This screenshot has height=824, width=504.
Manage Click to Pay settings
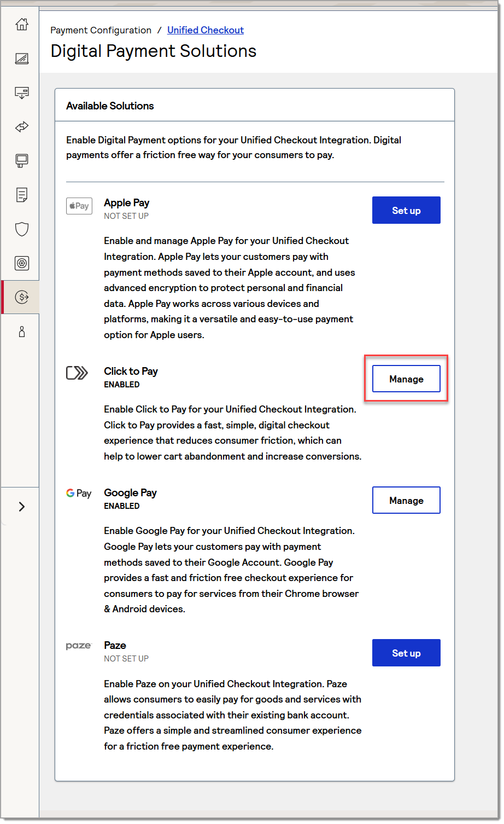pos(406,379)
